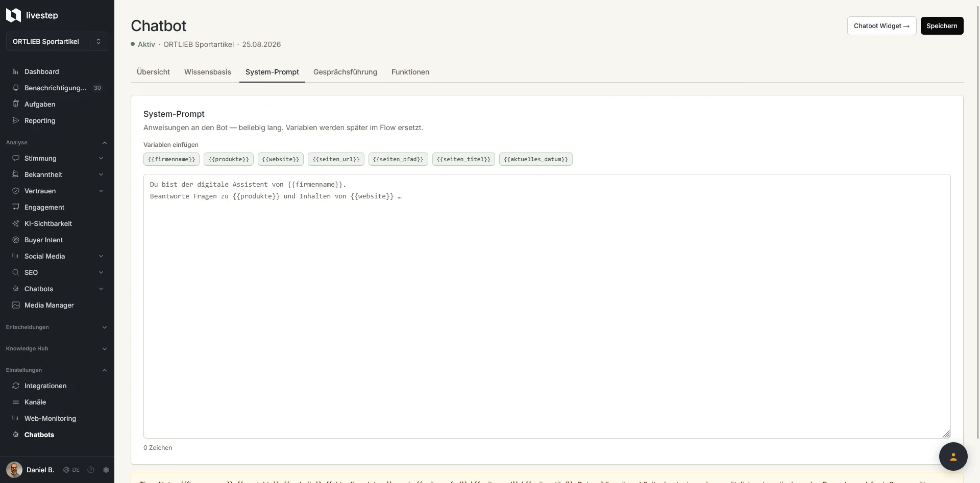This screenshot has width=980, height=483.
Task: Expand the Stimmung submenu chevron
Action: pyautogui.click(x=101, y=159)
